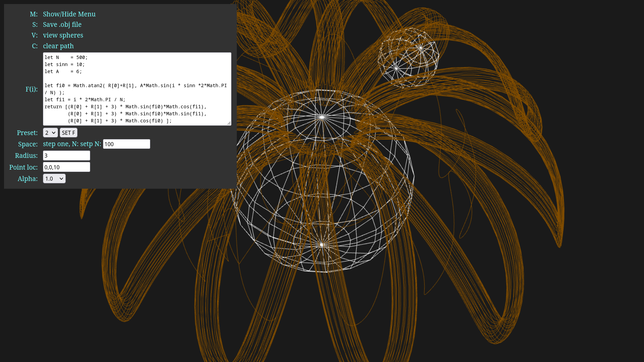
Task: Click the large wireframe sphere in the canvas
Action: pyautogui.click(x=322, y=181)
